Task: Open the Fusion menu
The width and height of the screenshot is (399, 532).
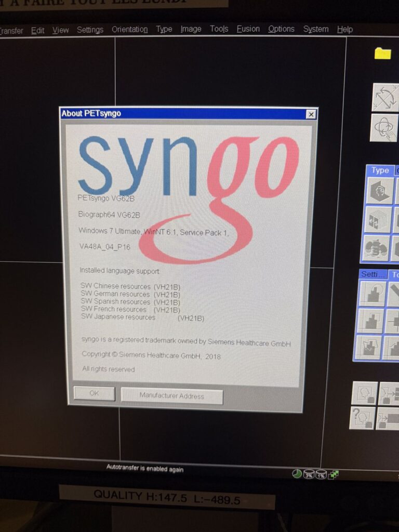Action: pyautogui.click(x=248, y=29)
